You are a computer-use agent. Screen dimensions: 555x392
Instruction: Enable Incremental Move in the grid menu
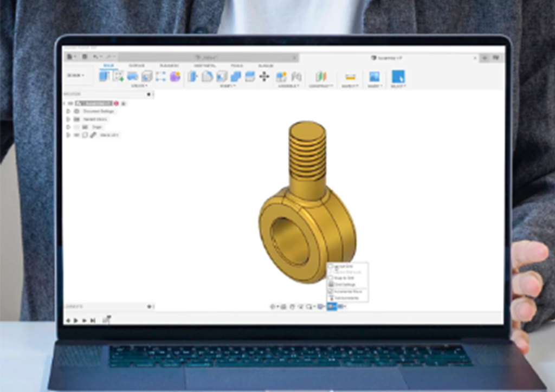click(349, 291)
